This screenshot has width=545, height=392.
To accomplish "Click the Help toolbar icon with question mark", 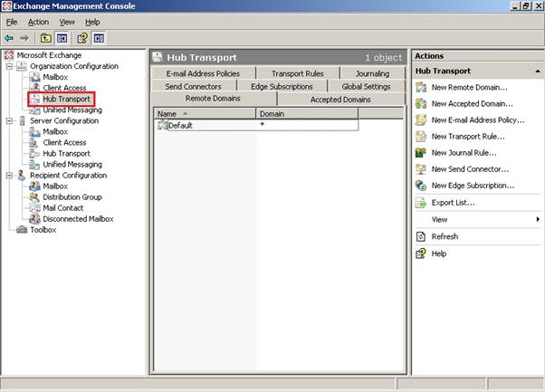I will pos(82,38).
